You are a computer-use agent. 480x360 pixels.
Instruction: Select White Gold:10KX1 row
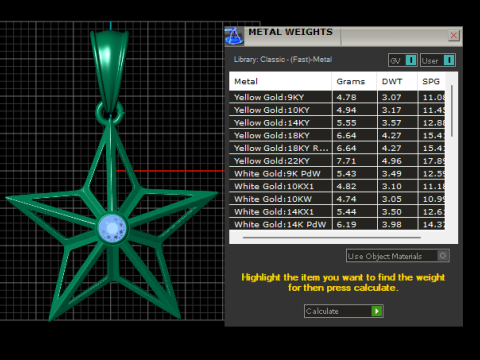[x=337, y=186]
